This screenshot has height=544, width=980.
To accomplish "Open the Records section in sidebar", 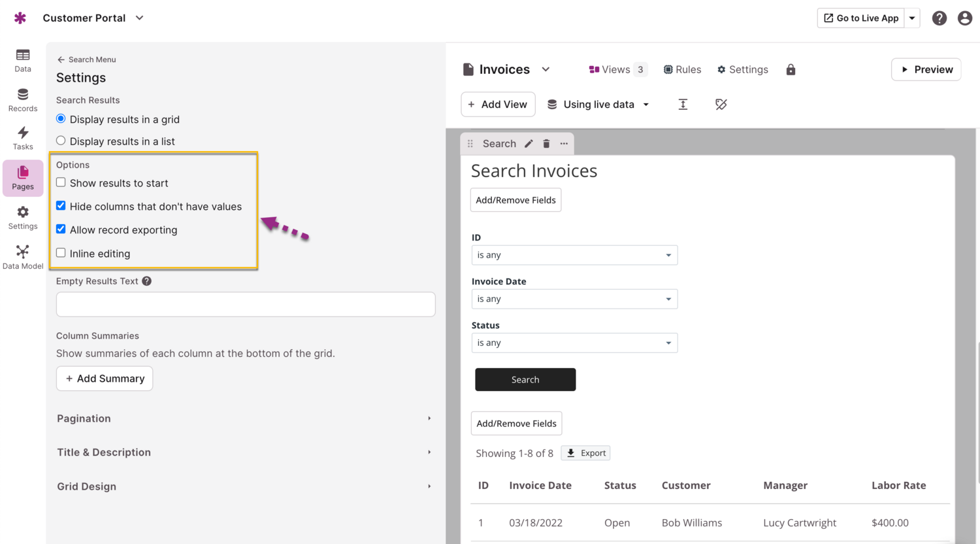I will coord(23,99).
